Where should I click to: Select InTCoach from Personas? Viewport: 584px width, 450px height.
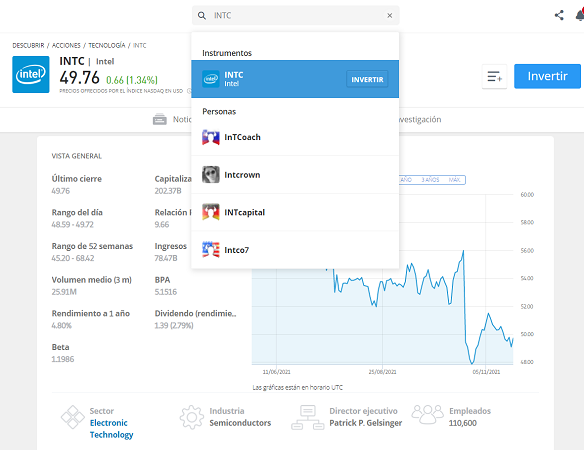pos(295,137)
